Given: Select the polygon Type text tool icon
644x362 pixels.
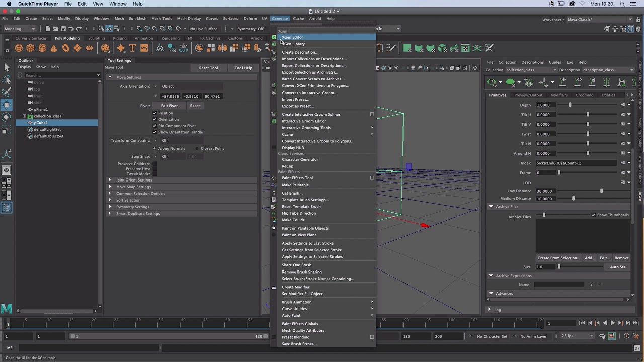Looking at the screenshot, I should [132, 48].
